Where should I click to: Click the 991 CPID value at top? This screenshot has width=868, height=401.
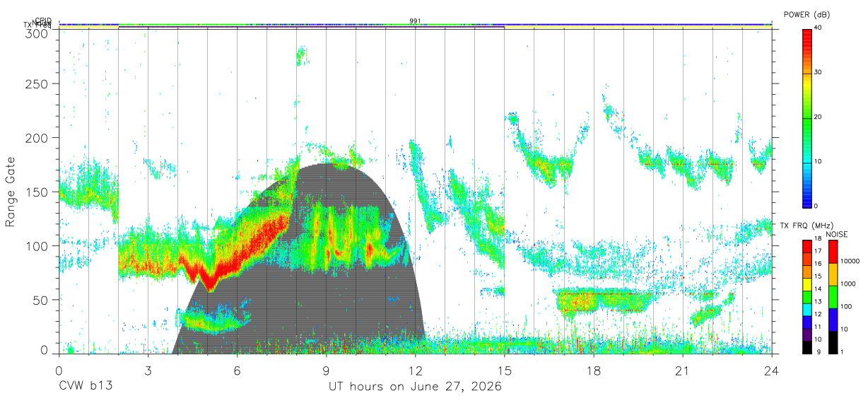click(x=415, y=21)
